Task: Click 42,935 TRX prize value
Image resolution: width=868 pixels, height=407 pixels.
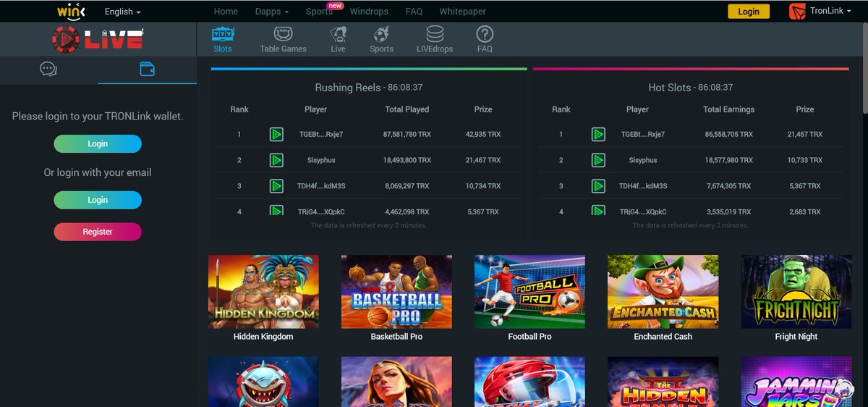Action: click(484, 134)
